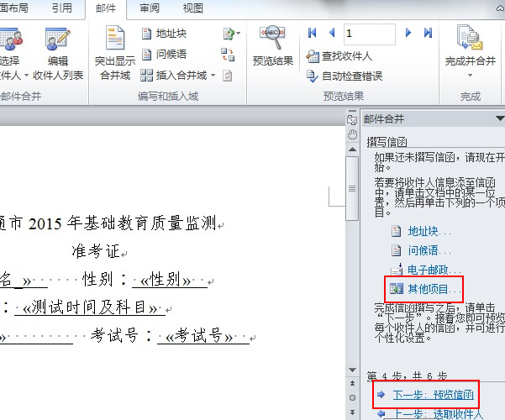The height and width of the screenshot is (420, 505).
Task: Click the document vertical scrollbar
Action: 352,252
